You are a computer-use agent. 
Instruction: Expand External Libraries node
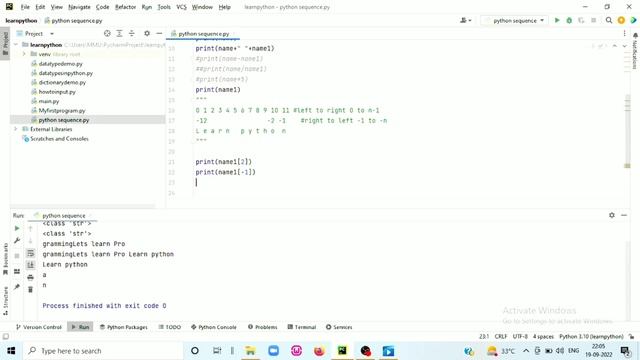[x=16, y=129]
